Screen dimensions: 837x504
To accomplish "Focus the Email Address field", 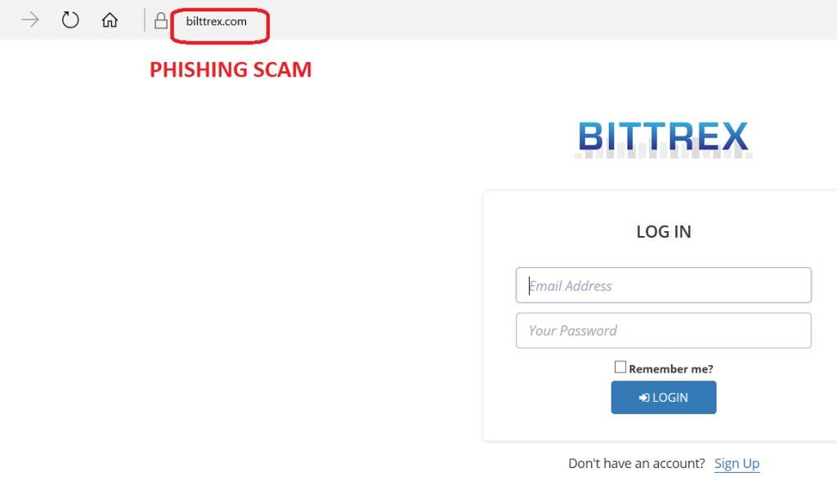I will pyautogui.click(x=664, y=285).
